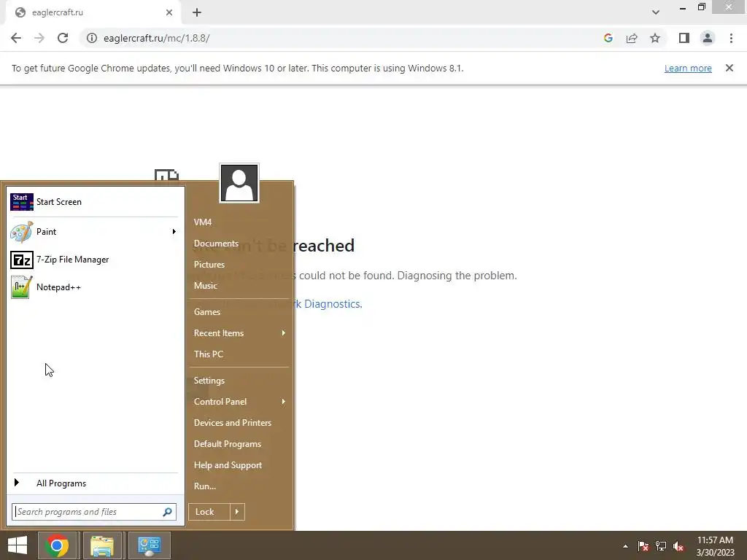Click the Learn more link
747x560 pixels.
[x=688, y=69]
